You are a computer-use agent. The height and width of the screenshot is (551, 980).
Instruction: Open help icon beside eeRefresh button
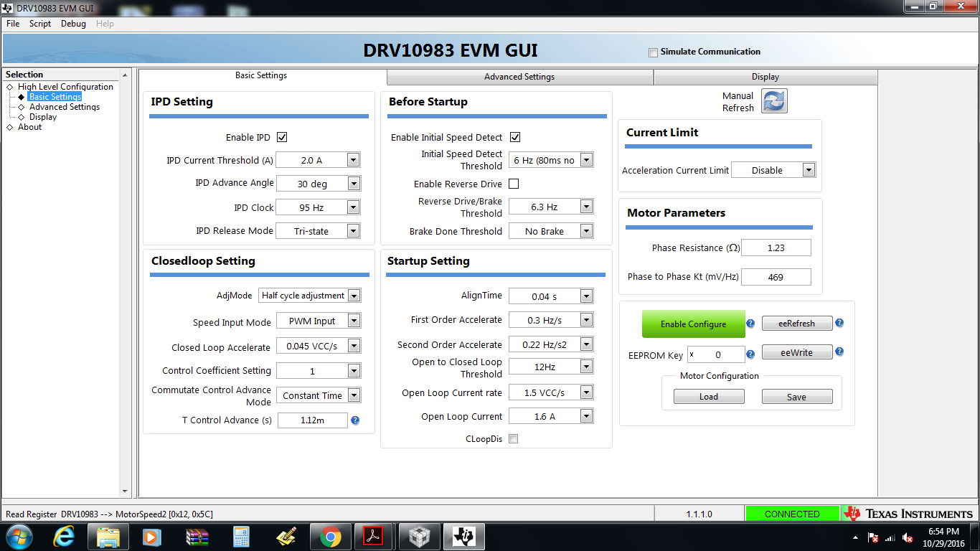coord(839,323)
